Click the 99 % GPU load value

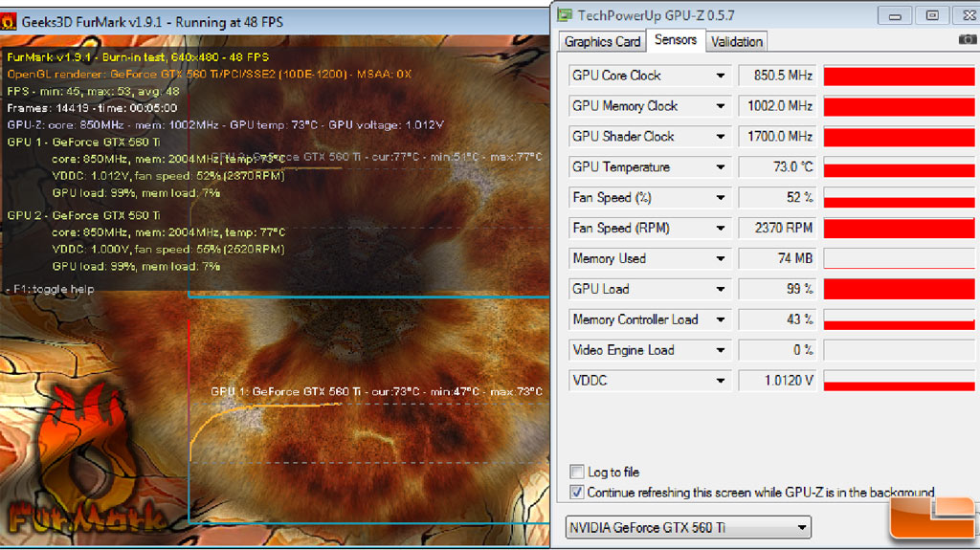(x=777, y=290)
